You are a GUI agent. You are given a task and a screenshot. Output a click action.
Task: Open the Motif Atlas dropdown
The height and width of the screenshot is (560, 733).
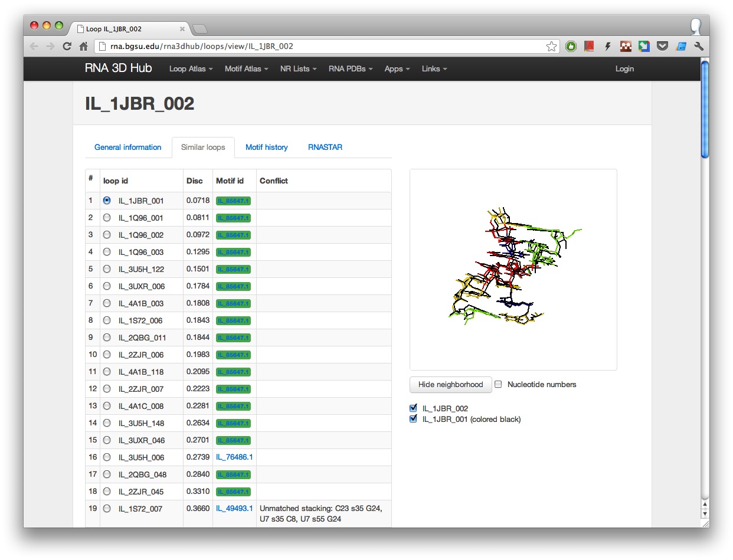point(246,69)
